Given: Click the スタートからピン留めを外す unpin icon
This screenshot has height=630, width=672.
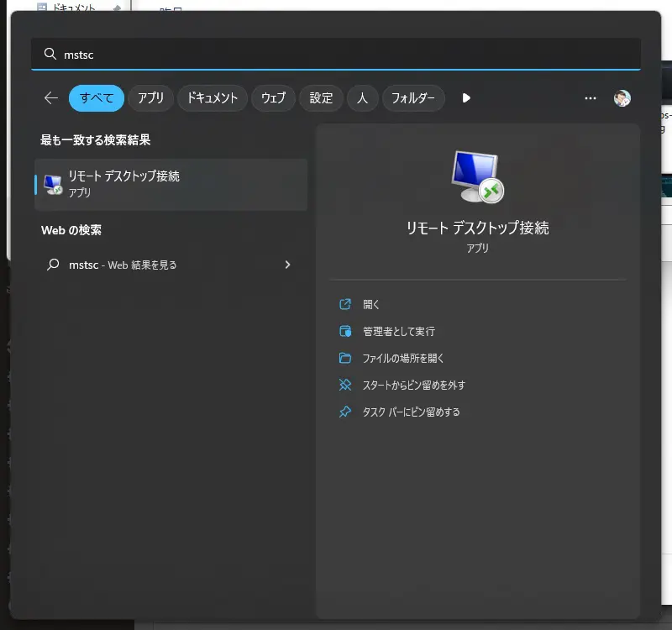Looking at the screenshot, I should click(344, 385).
